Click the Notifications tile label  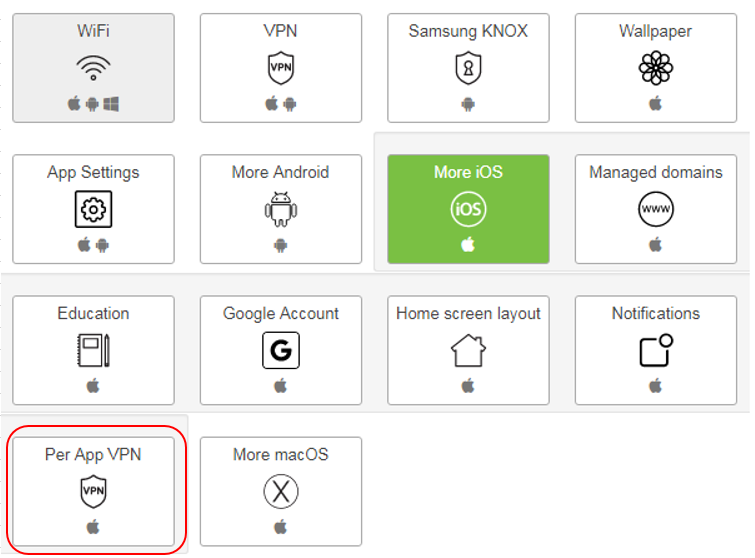pos(655,313)
